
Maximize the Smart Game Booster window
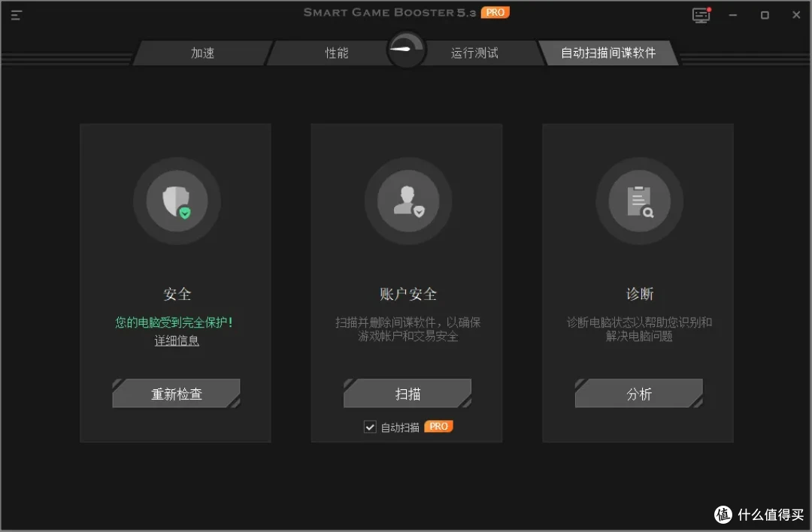765,15
